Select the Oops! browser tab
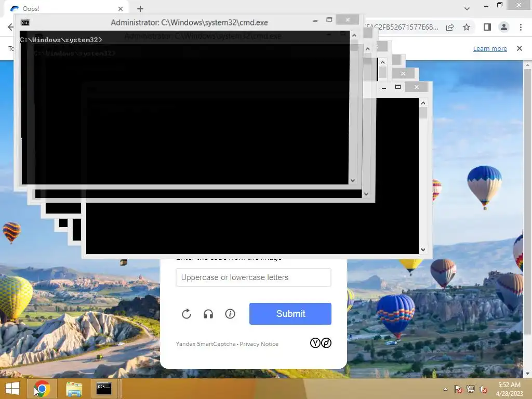Screen dimensions: 532x399 [x=67, y=8]
